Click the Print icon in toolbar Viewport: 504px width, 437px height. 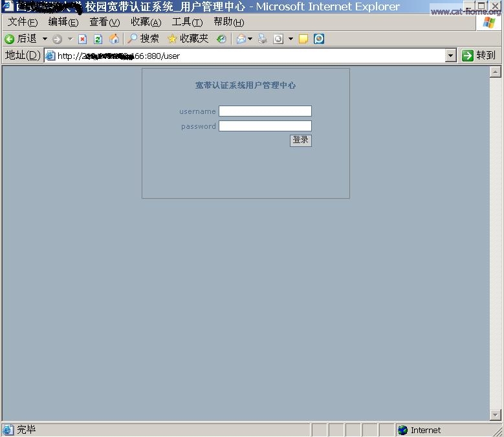click(262, 39)
